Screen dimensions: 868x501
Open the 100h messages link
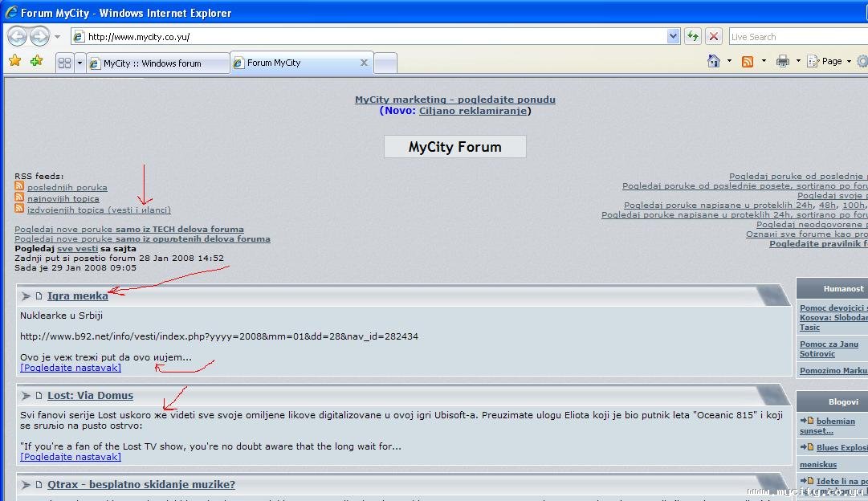coord(853,206)
